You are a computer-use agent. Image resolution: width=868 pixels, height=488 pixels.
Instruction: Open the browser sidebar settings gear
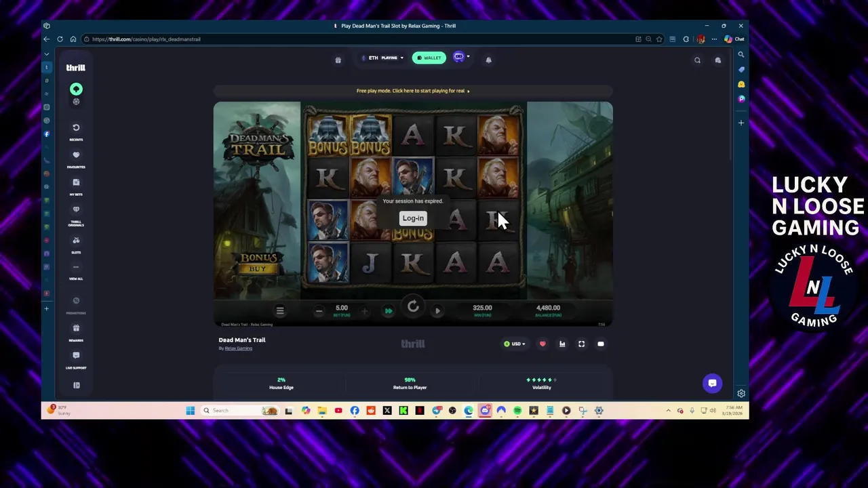tap(741, 394)
